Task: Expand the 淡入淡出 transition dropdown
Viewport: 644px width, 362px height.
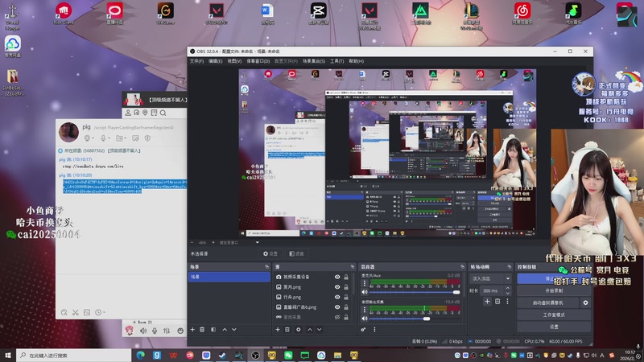Action: point(489,278)
